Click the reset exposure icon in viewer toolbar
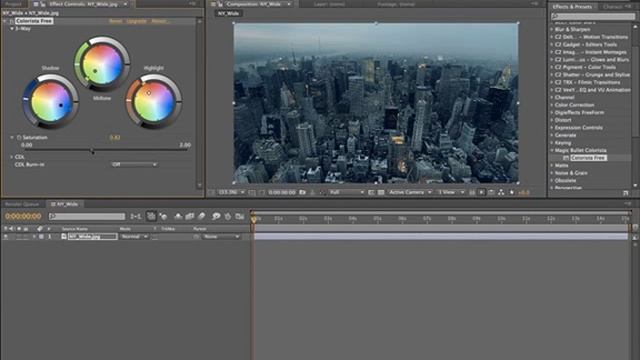Screen dimensions: 640x360 [x=511, y=192]
